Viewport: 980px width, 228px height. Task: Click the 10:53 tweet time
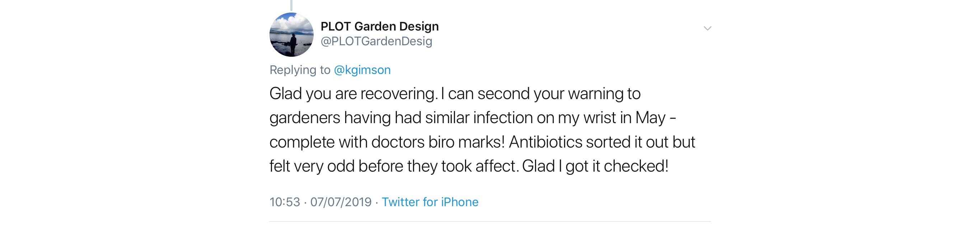[x=285, y=202]
